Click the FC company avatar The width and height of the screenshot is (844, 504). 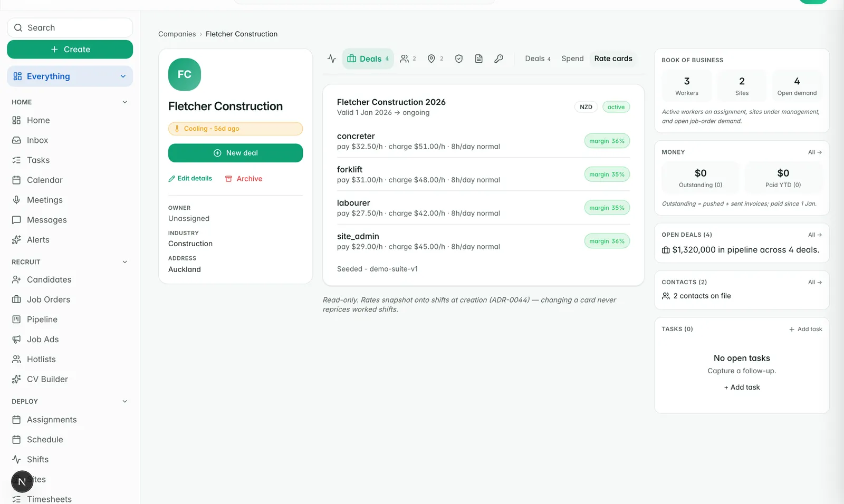(185, 74)
